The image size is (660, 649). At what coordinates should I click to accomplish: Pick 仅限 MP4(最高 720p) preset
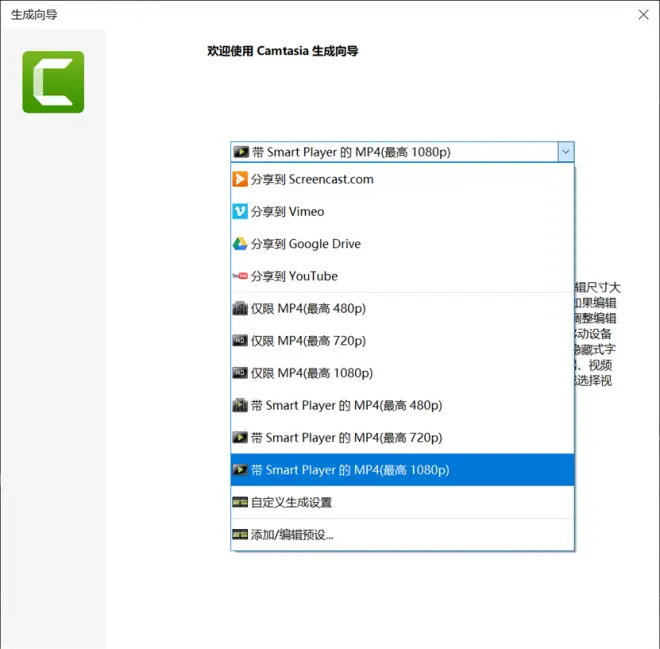click(x=402, y=341)
